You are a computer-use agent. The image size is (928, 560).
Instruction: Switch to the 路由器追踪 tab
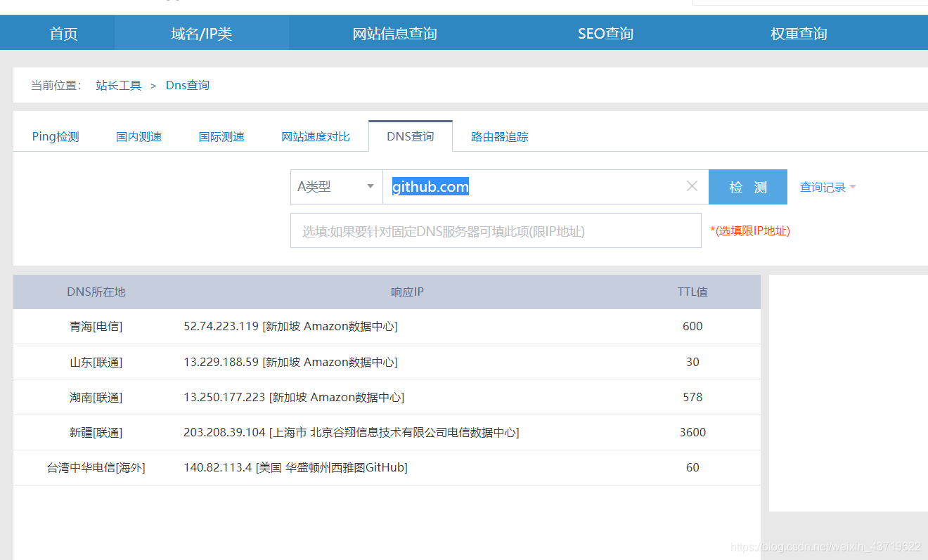499,136
